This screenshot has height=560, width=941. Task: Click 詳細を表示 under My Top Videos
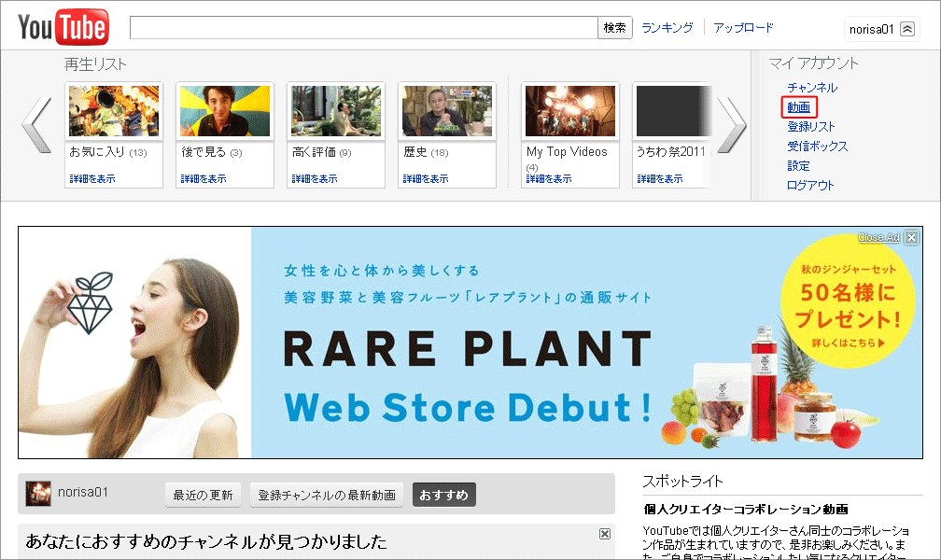tap(549, 179)
